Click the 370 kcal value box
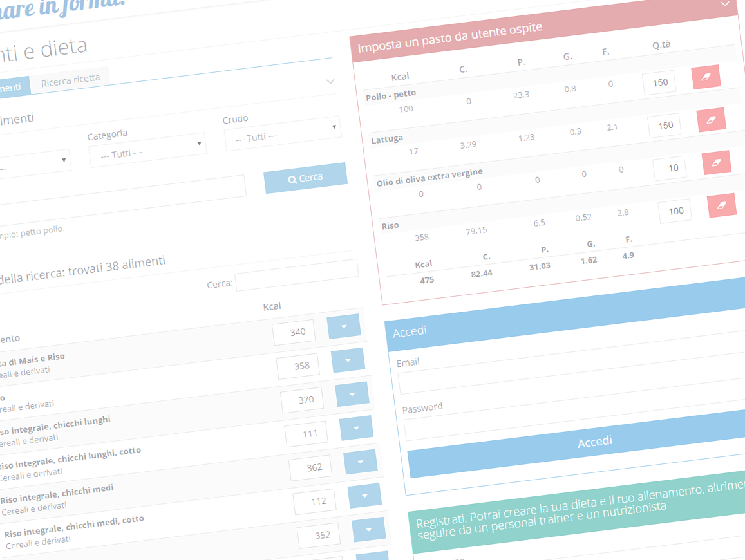The width and height of the screenshot is (745, 560). click(x=302, y=400)
